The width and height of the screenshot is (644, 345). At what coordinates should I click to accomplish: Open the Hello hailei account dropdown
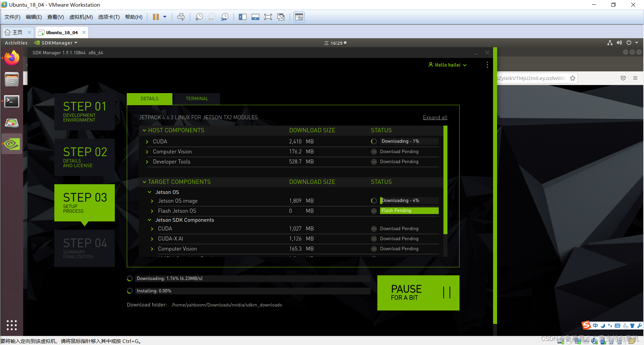coord(448,65)
